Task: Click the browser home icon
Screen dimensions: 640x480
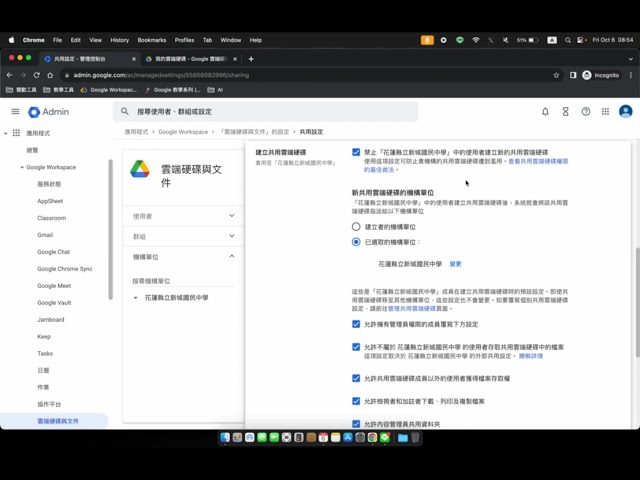Action: [50, 75]
